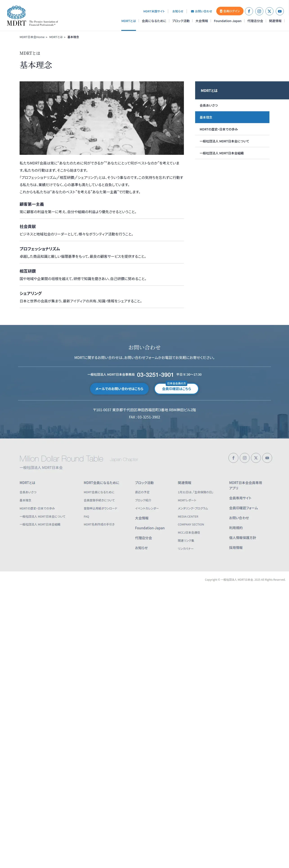Click メールでのお問い合わせはこちら button
Viewport: 289px width, 868px height.
pos(119,388)
